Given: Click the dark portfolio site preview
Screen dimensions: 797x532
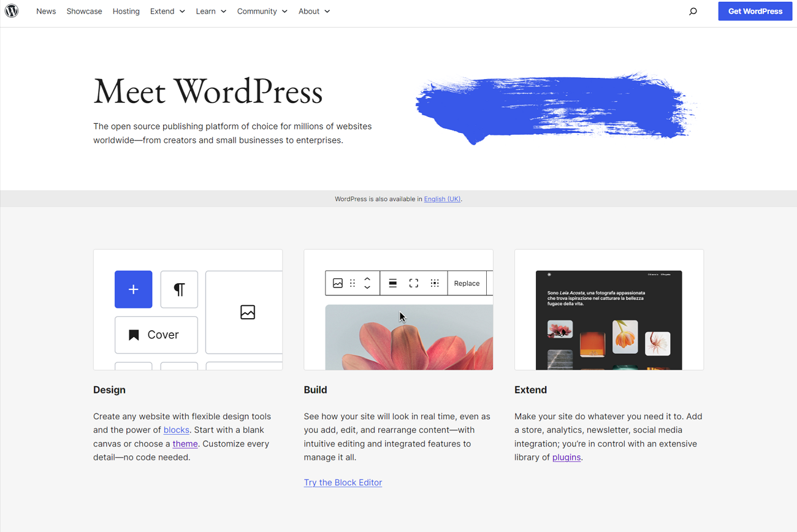Looking at the screenshot, I should (609, 320).
